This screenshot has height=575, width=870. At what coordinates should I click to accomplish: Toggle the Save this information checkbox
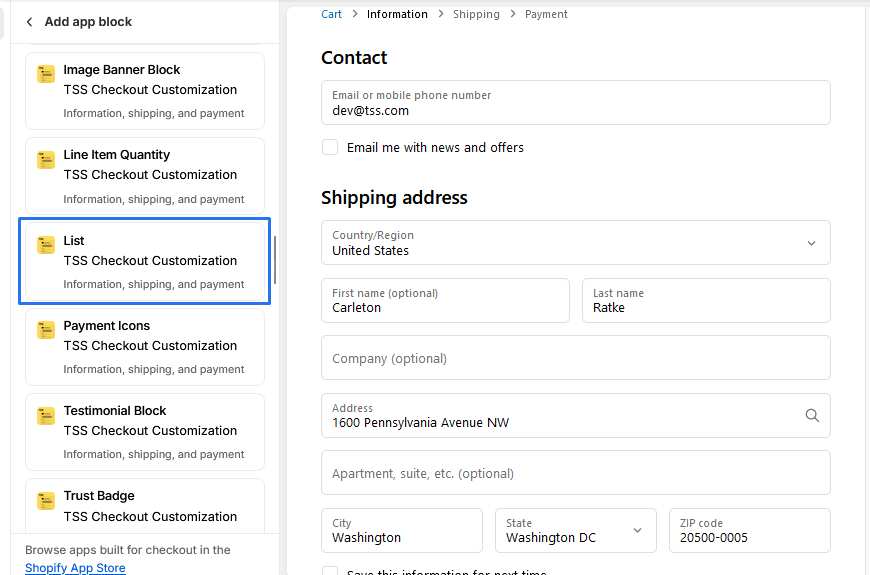(x=330, y=572)
